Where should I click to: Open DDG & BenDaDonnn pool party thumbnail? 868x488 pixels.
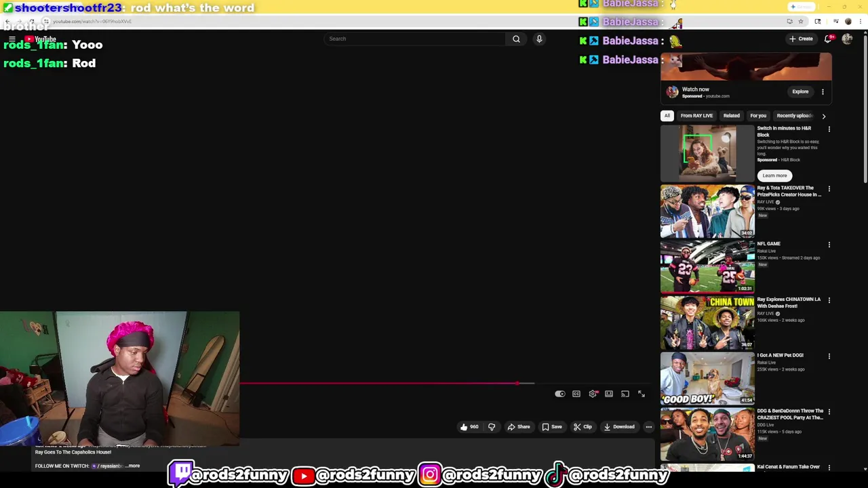tap(707, 434)
